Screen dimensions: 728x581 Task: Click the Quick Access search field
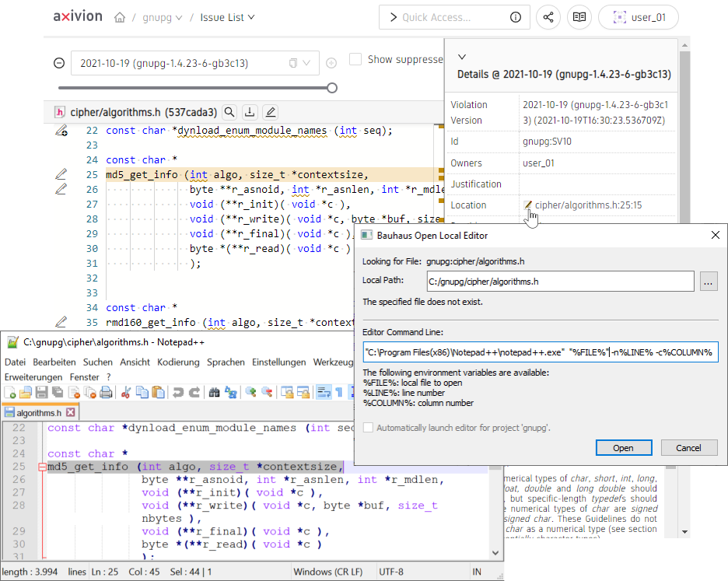pos(454,18)
